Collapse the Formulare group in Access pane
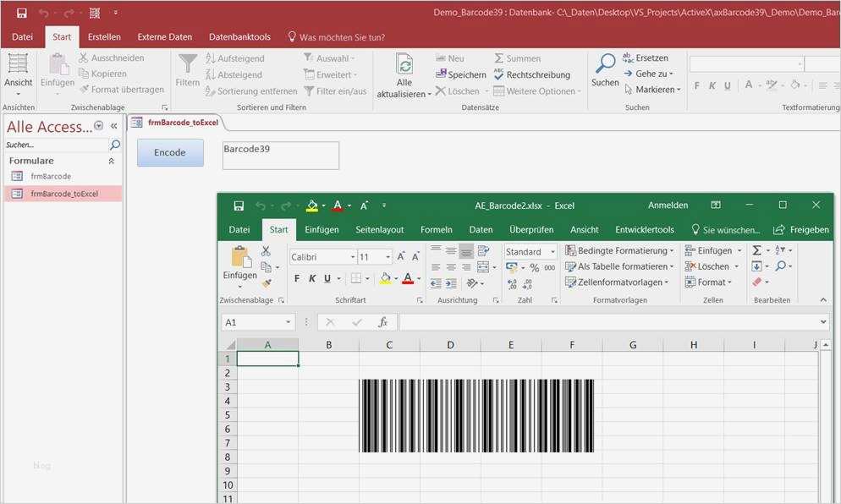Viewport: 841px width, 504px height. [x=112, y=161]
